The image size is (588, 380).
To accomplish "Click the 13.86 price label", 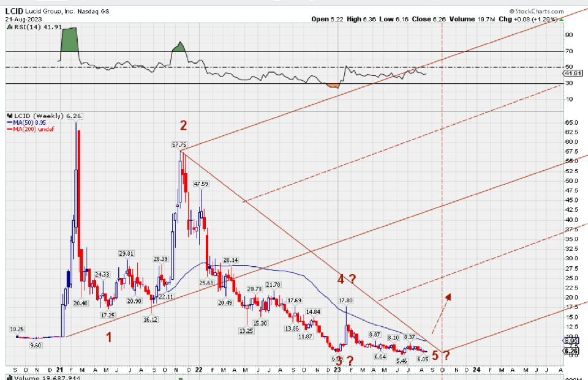I will click(292, 328).
